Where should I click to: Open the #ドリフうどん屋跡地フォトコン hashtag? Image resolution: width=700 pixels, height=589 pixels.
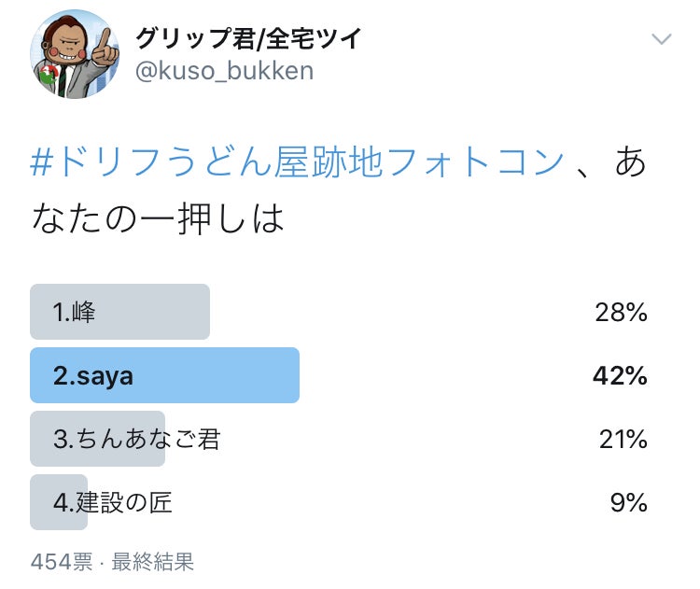pos(297,162)
